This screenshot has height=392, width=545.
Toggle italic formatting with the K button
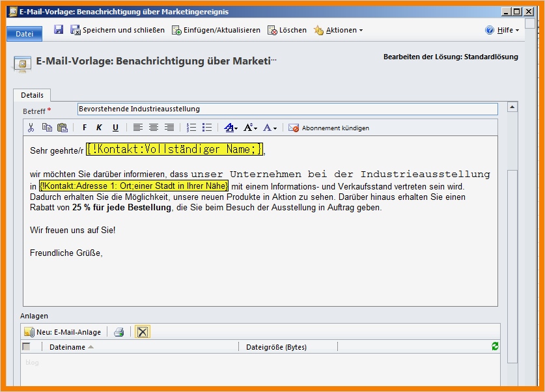tap(99, 127)
